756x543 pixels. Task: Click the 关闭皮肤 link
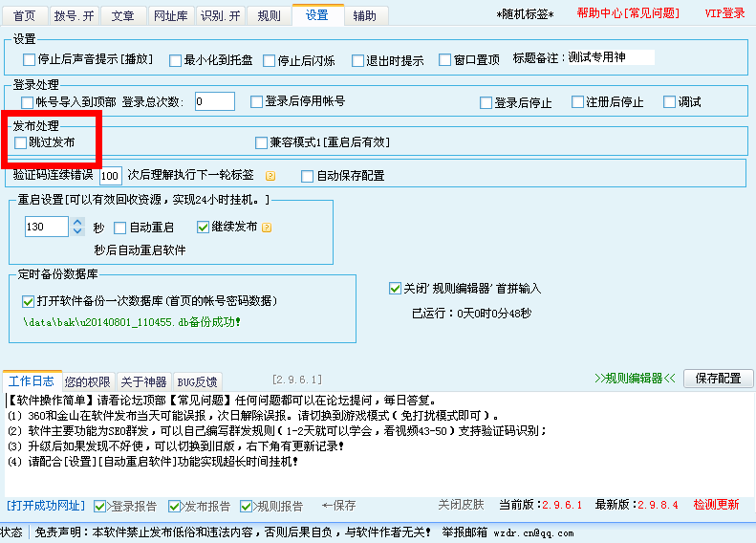pyautogui.click(x=462, y=505)
